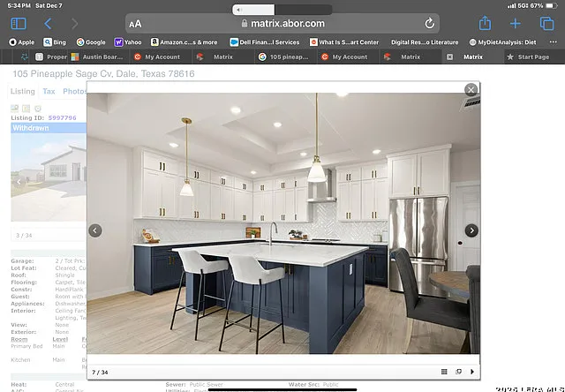The height and width of the screenshot is (392, 565).
Task: Start the photo slideshow play button
Action: pos(472,372)
